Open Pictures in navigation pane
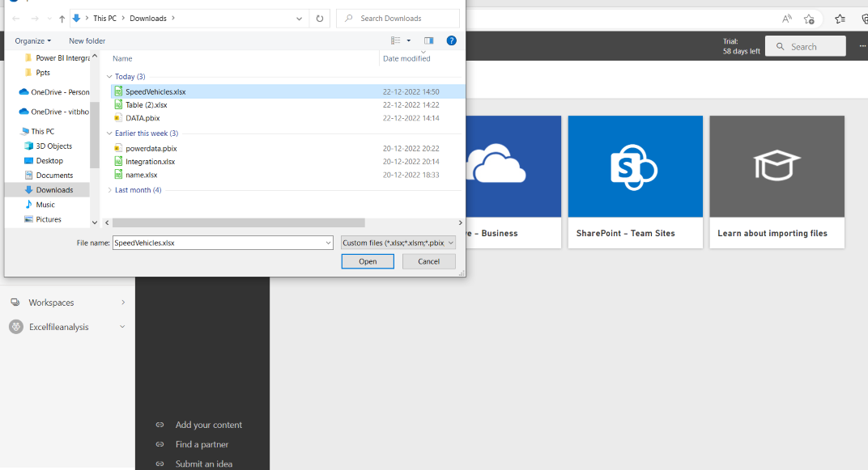This screenshot has height=470, width=868. coord(43,219)
